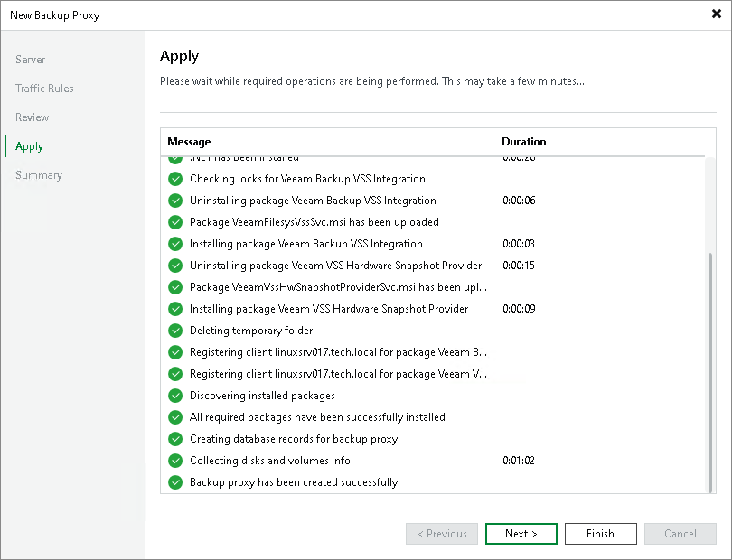Click duration value 0:00:06
732x560 pixels.
point(519,201)
